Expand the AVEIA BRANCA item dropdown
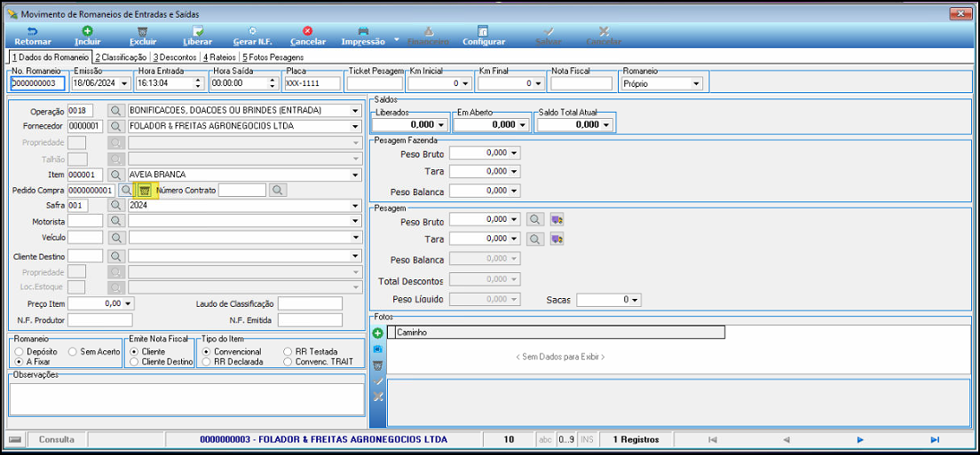Screen dimensions: 980x455 click(x=356, y=175)
